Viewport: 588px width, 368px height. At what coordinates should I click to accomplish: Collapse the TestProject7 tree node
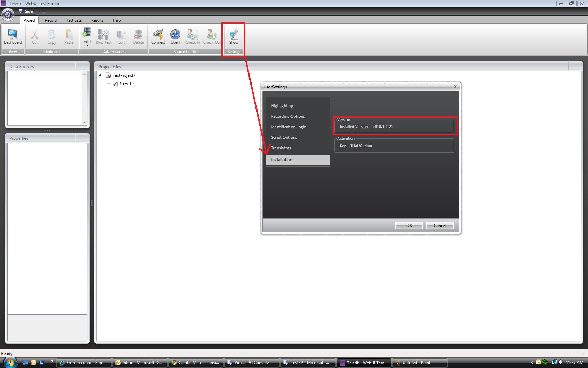[100, 75]
